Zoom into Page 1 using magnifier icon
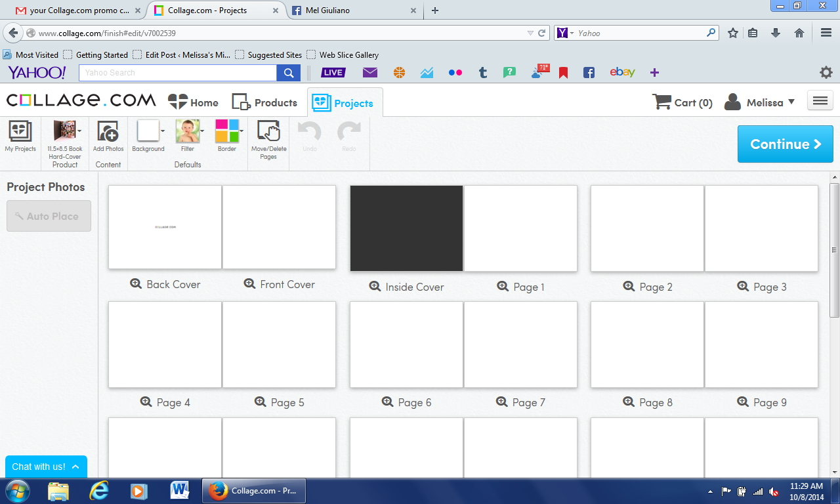The width and height of the screenshot is (840, 504). pyautogui.click(x=503, y=286)
